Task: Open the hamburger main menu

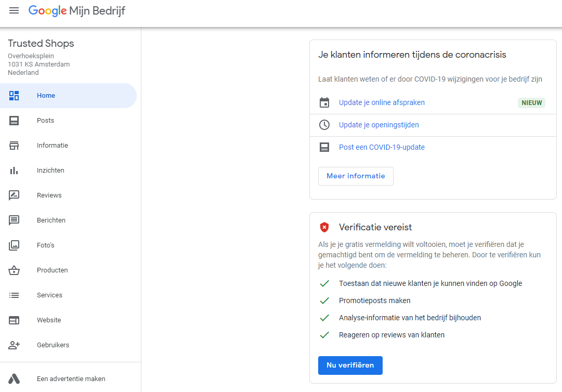Action: [14, 10]
